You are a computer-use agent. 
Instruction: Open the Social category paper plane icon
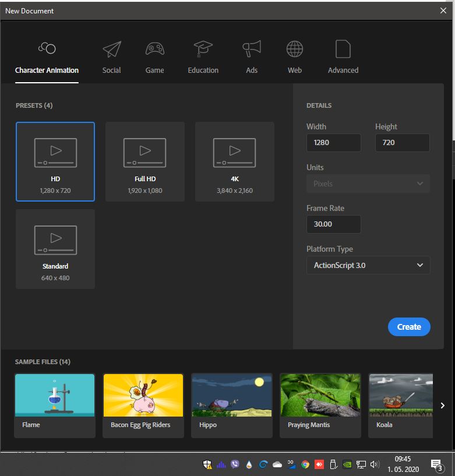pyautogui.click(x=112, y=49)
